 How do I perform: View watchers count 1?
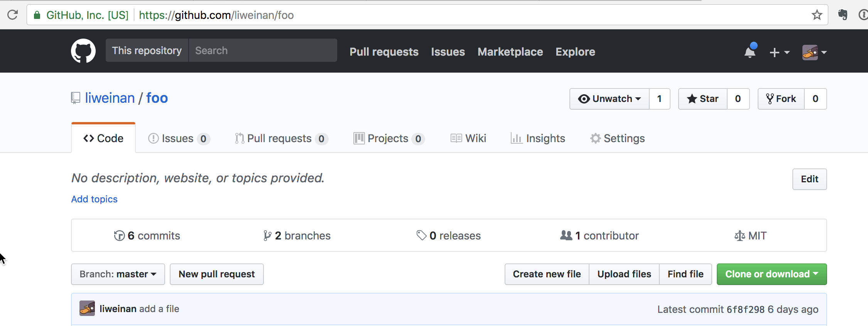tap(660, 99)
